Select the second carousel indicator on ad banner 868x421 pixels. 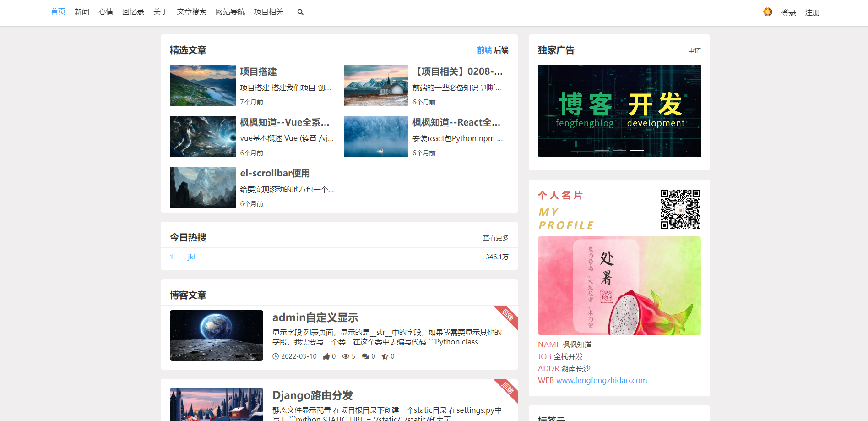coord(619,151)
